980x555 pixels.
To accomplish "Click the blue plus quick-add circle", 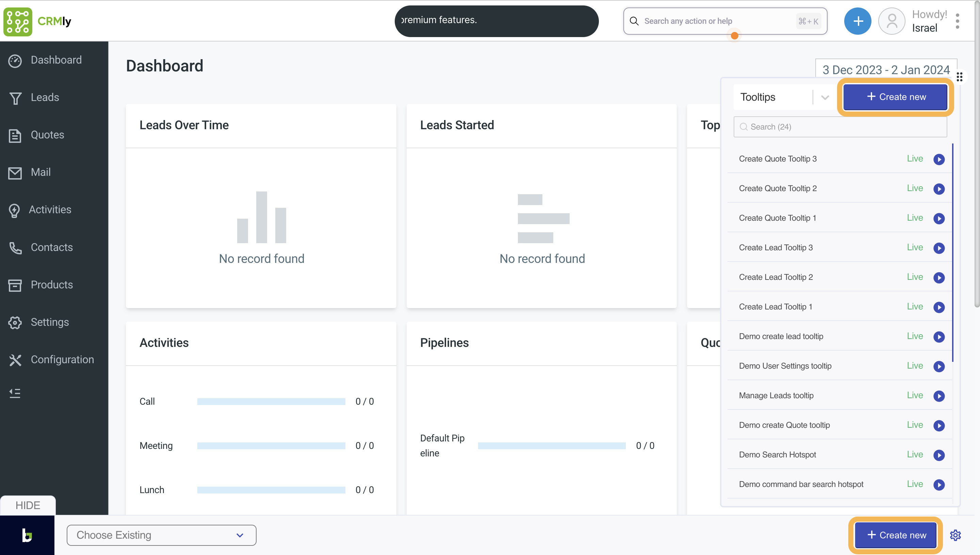I will (x=857, y=21).
